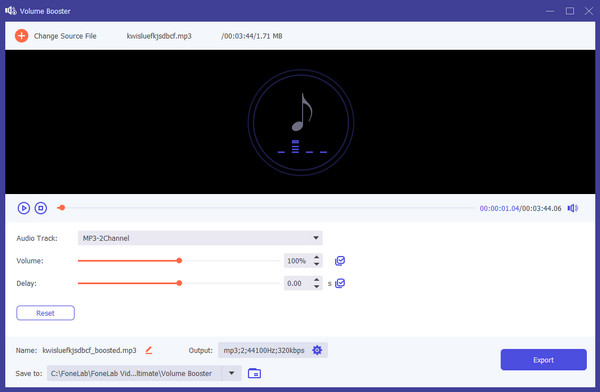Open the Audio Track dropdown MP3-2Channel
This screenshot has height=392, width=600.
200,238
